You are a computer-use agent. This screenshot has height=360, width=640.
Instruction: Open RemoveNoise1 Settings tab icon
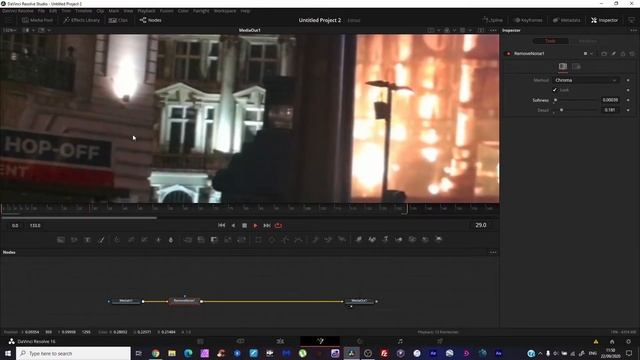point(576,66)
